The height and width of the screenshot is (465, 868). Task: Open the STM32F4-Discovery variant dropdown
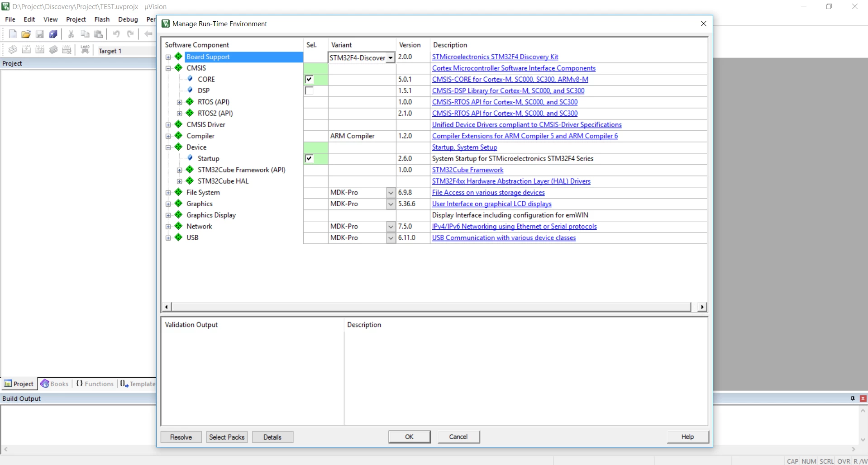click(391, 57)
